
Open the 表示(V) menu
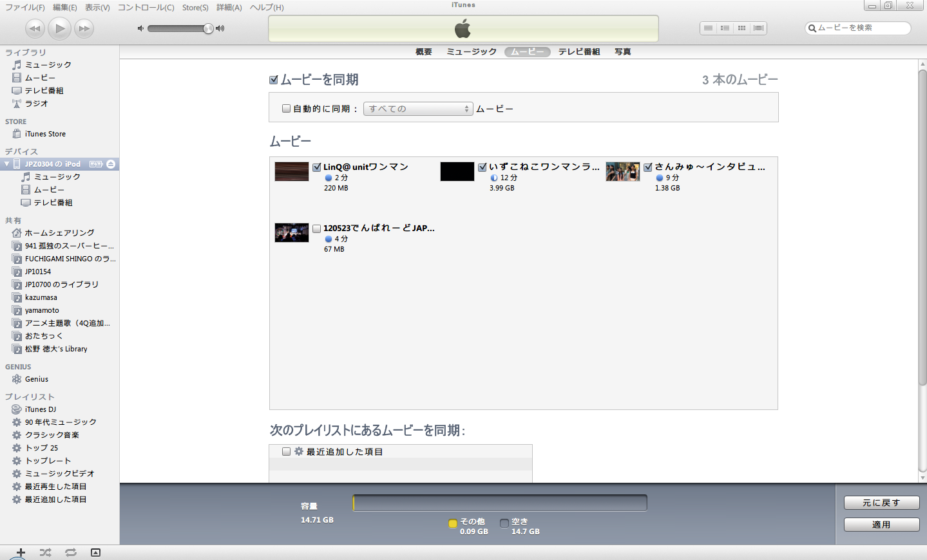click(97, 8)
